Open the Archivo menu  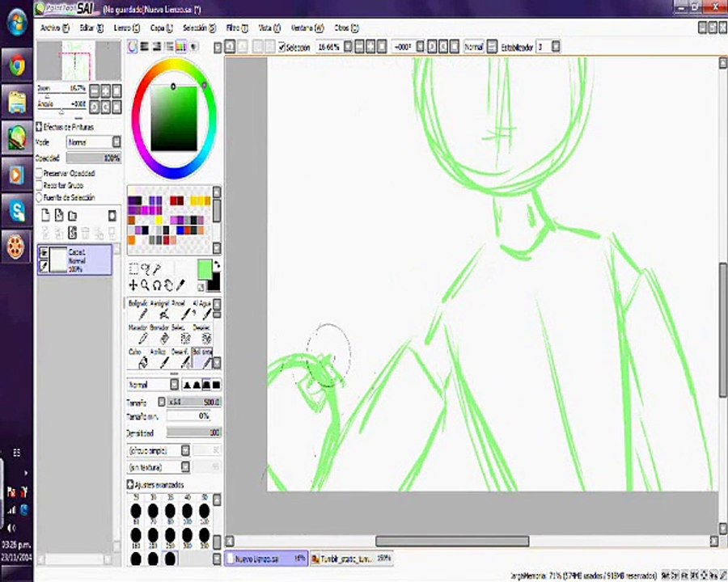click(55, 27)
